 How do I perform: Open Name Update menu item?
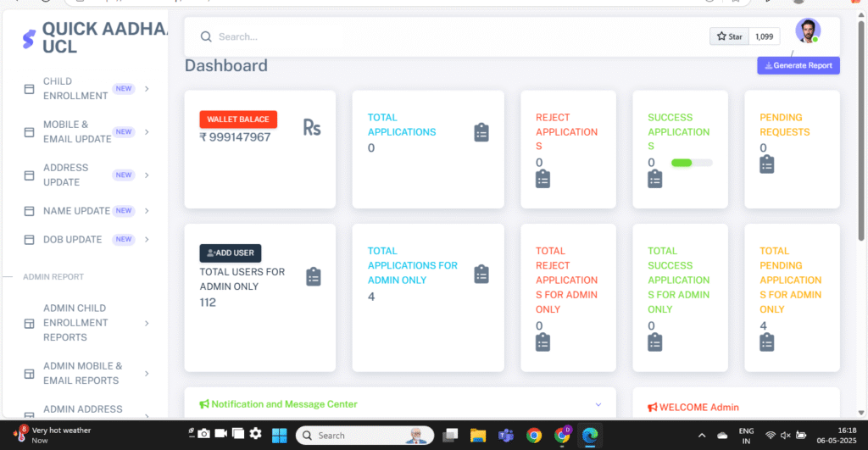tap(87, 211)
